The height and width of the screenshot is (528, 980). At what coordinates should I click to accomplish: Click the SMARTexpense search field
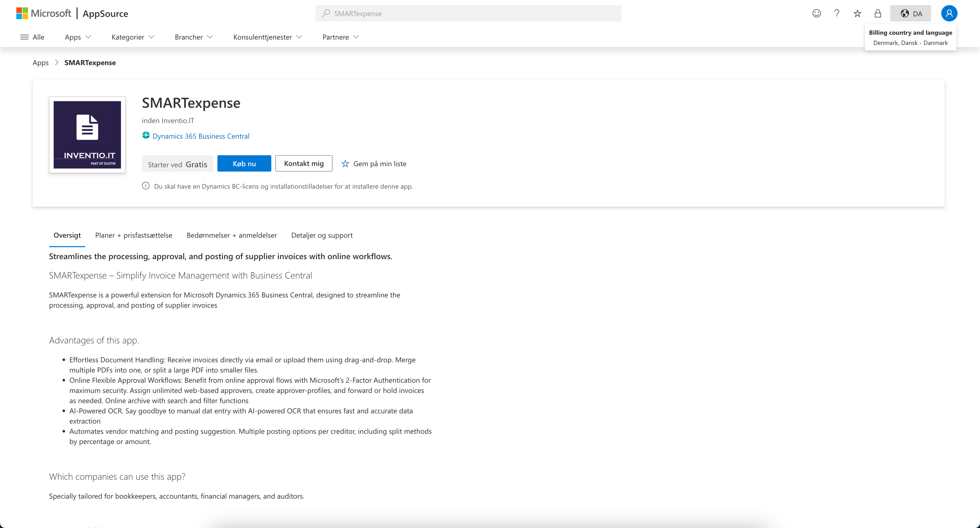pyautogui.click(x=468, y=14)
